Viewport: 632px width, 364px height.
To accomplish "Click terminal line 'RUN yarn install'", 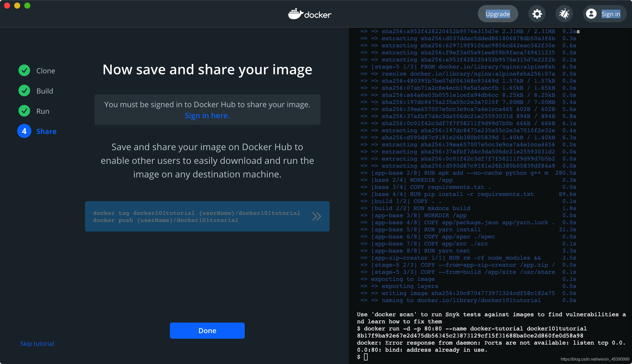I will pyautogui.click(x=468, y=230).
